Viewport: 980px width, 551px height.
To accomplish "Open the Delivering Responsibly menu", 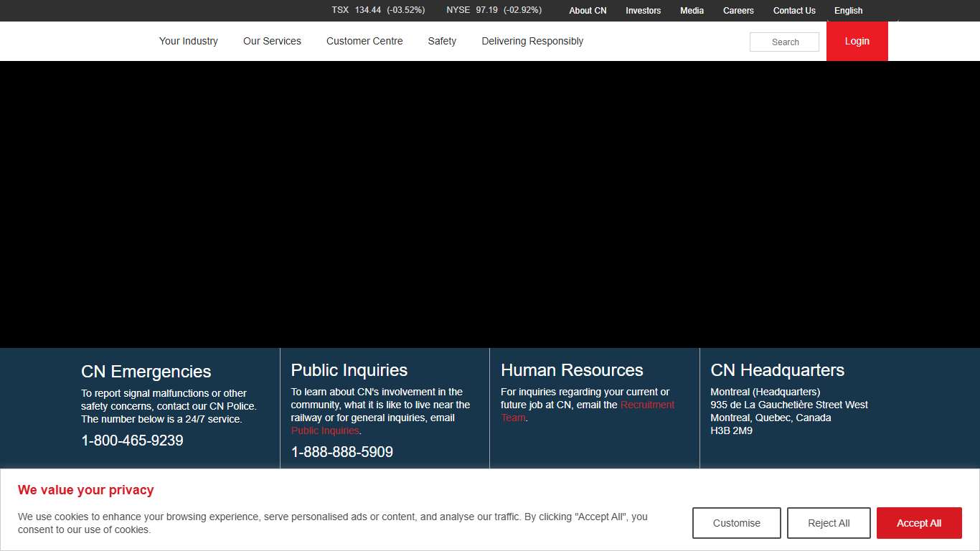I will 532,42.
